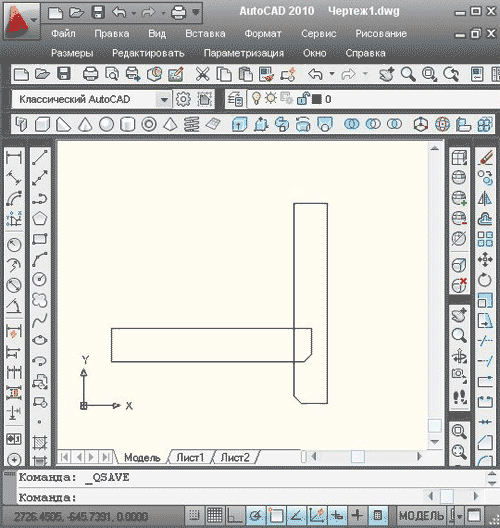Toggle the layer lock padlock icon
Viewport: 500px width, 528px height.
pos(303,99)
